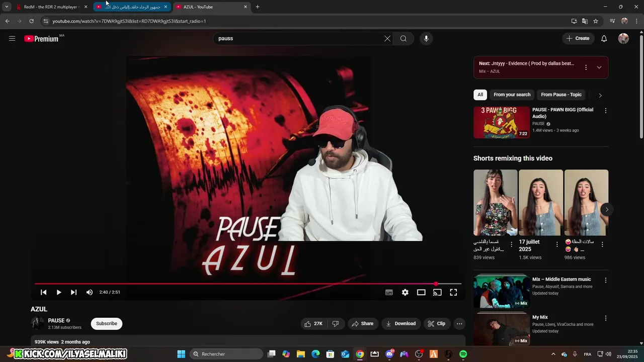The height and width of the screenshot is (362, 644).
Task: Show the next Shorts with the arrow
Action: 607,209
